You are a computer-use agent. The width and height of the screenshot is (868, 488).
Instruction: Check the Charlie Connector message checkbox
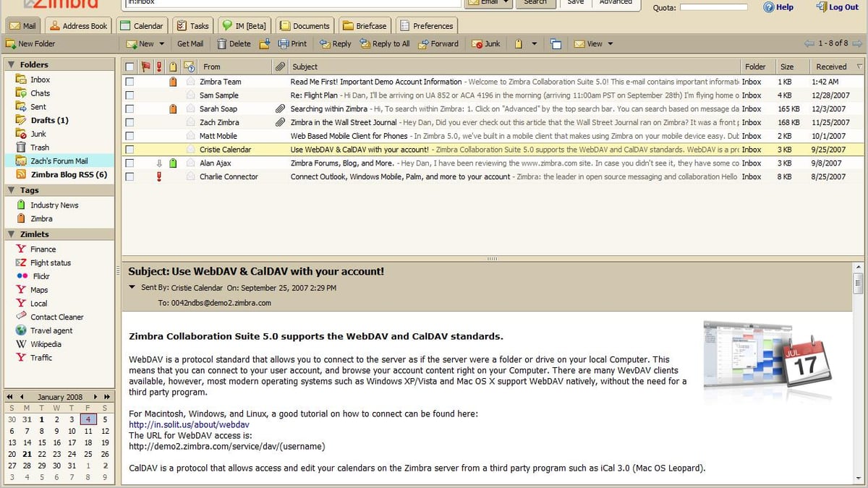click(x=129, y=176)
